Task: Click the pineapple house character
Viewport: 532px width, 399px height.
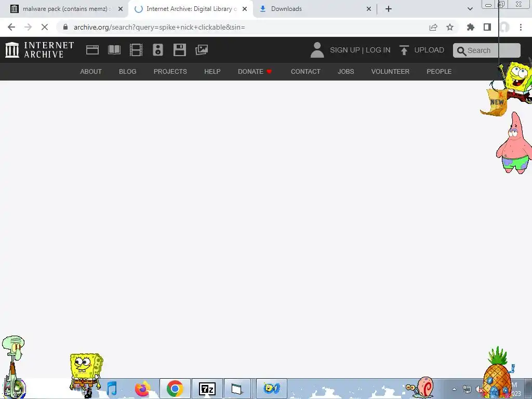Action: point(497,373)
